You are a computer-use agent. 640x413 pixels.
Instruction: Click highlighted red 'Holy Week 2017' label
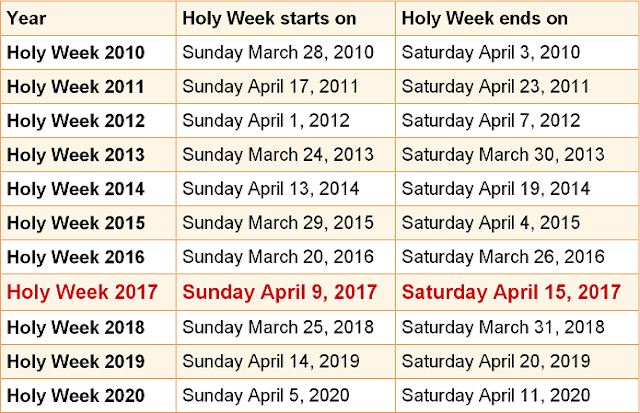82,292
